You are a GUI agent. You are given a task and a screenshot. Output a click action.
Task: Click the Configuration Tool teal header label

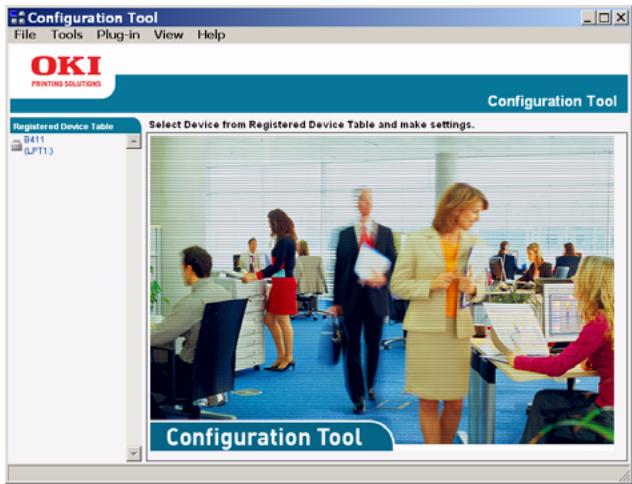[551, 101]
